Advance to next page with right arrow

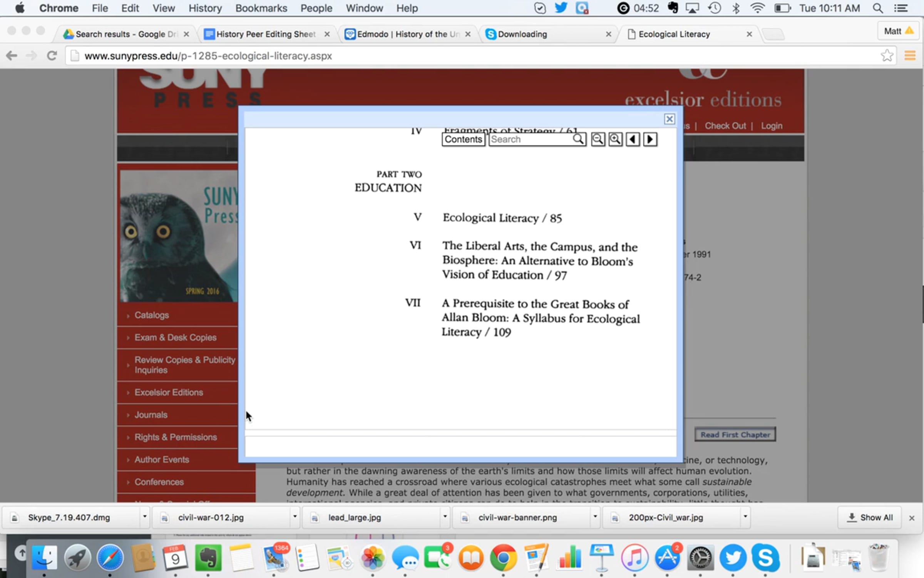pos(650,139)
